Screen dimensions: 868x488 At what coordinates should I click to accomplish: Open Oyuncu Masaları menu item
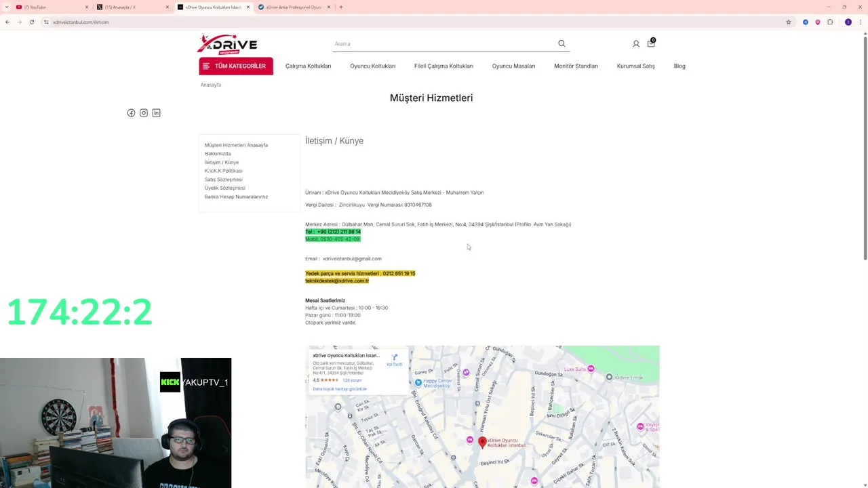(513, 66)
